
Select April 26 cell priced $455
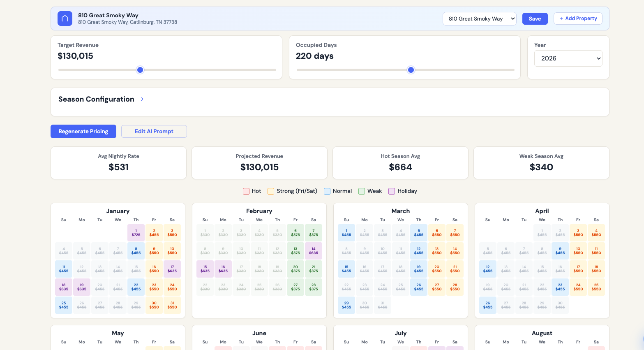point(488,305)
